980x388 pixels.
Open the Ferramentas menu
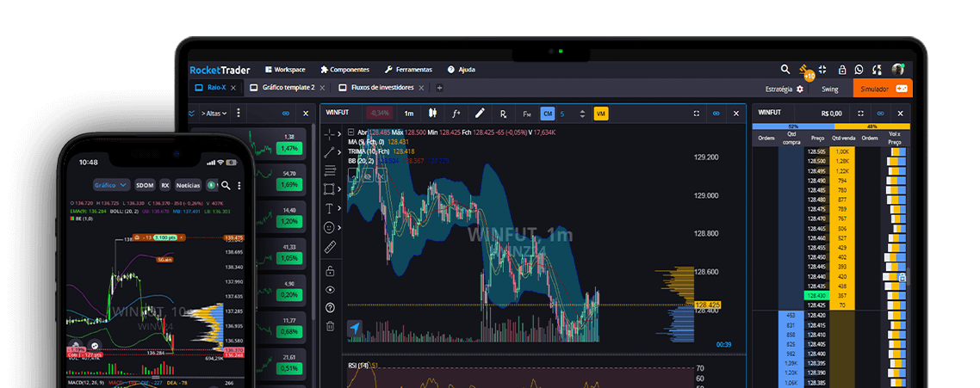(x=408, y=70)
